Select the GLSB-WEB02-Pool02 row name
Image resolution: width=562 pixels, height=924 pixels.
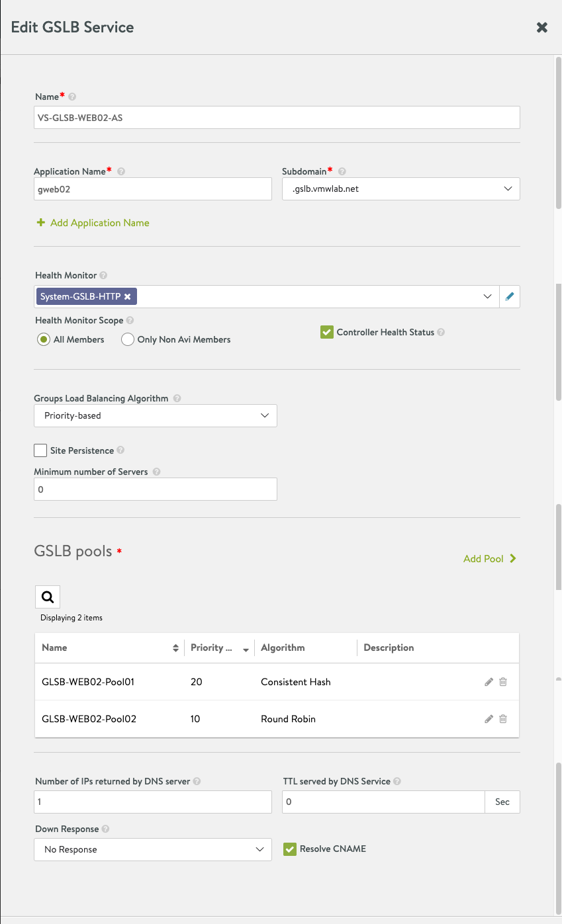click(89, 719)
